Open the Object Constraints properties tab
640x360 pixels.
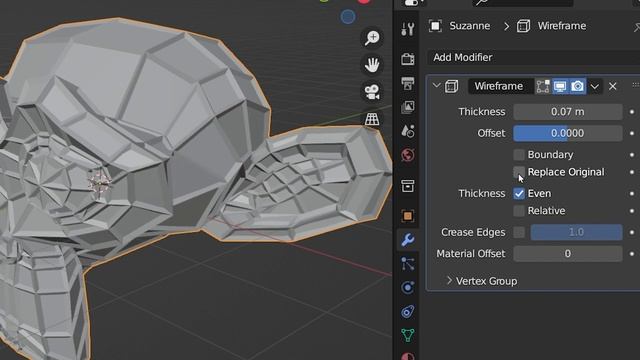[407, 312]
